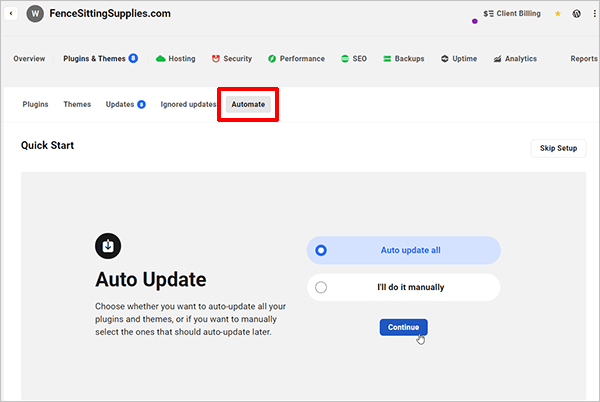
Task: Click the back arrow beside the site name
Action: pos(11,14)
